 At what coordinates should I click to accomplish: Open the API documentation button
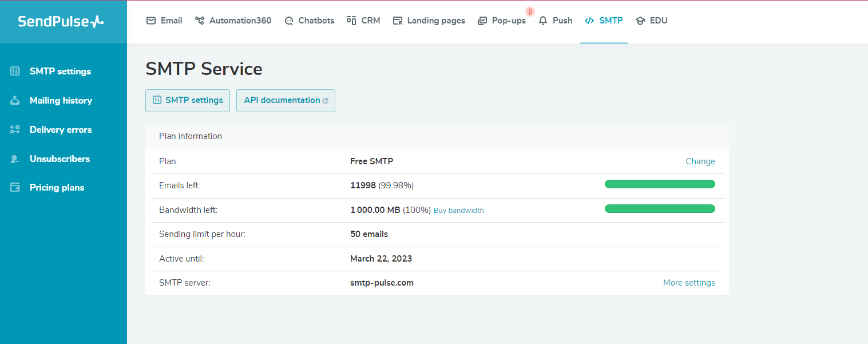click(x=286, y=100)
